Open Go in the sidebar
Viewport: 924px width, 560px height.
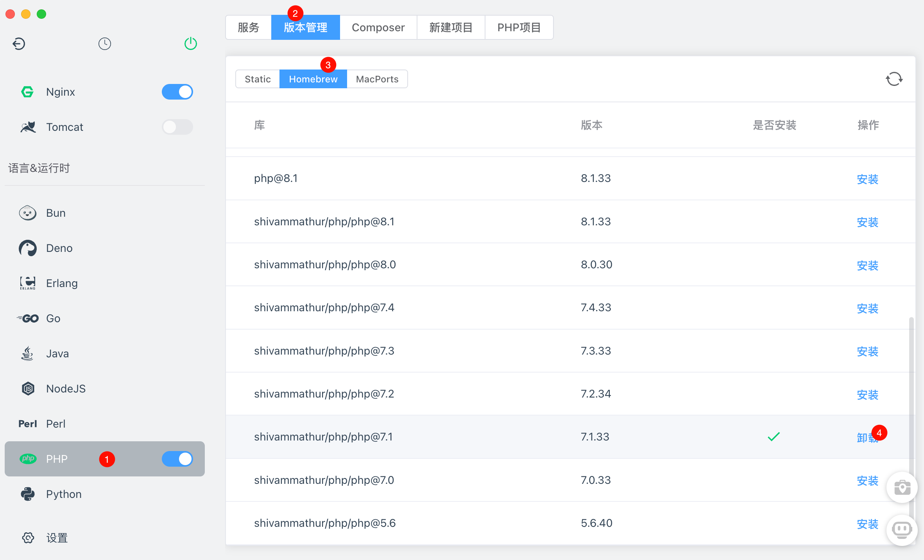coord(105,318)
